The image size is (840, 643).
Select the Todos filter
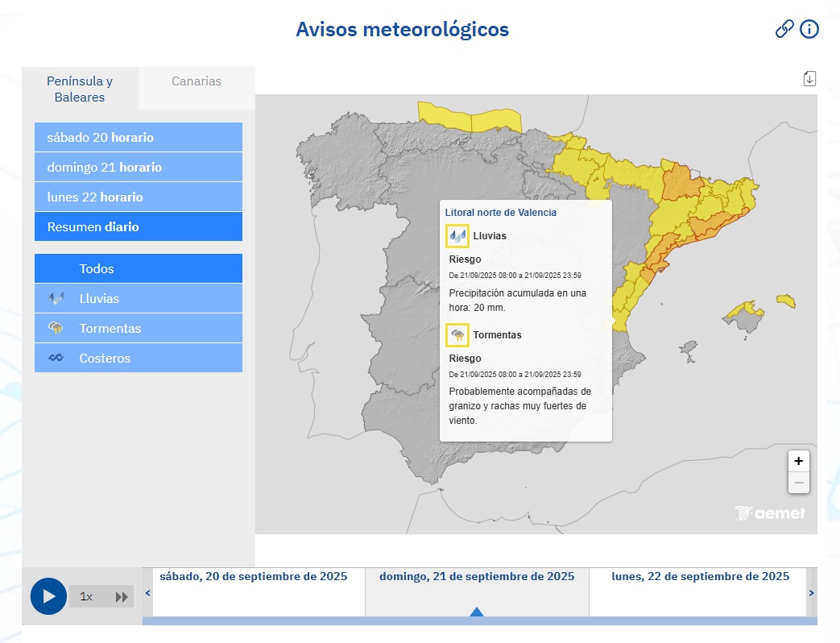point(138,268)
